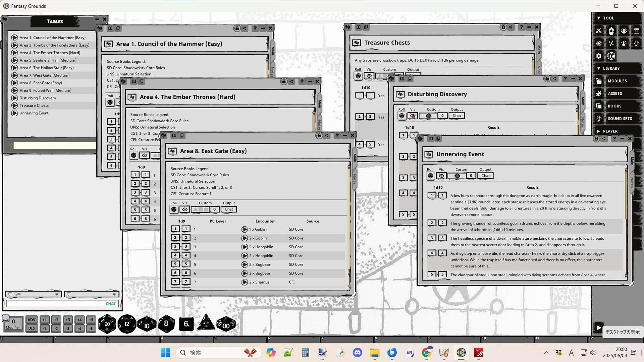Image resolution: width=644 pixels, height=362 pixels.
Task: Click the Chat output button in Unnerving Event
Action: tap(485, 176)
